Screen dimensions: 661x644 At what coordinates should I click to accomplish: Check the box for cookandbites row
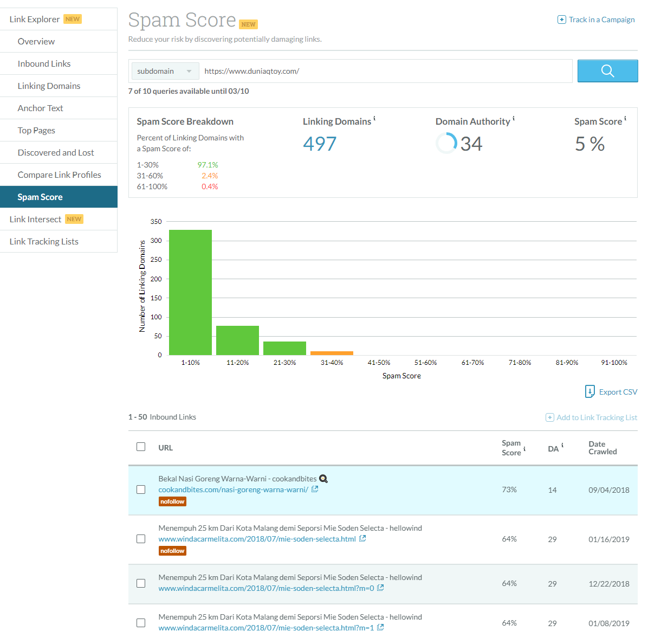(x=141, y=490)
